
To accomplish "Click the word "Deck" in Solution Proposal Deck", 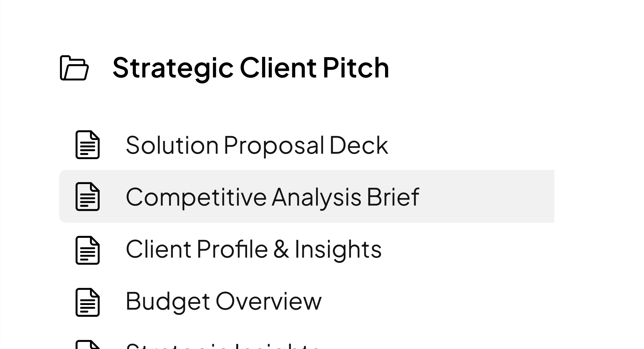I will (x=359, y=145).
